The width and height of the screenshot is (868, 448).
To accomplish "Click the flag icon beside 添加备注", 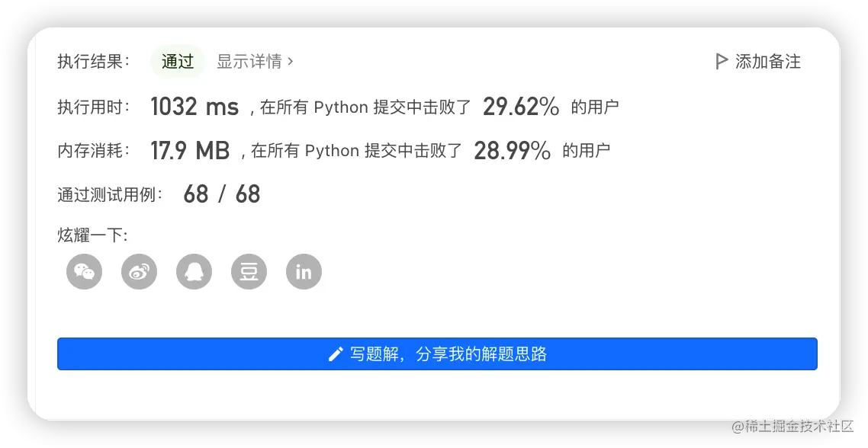I will (x=721, y=62).
